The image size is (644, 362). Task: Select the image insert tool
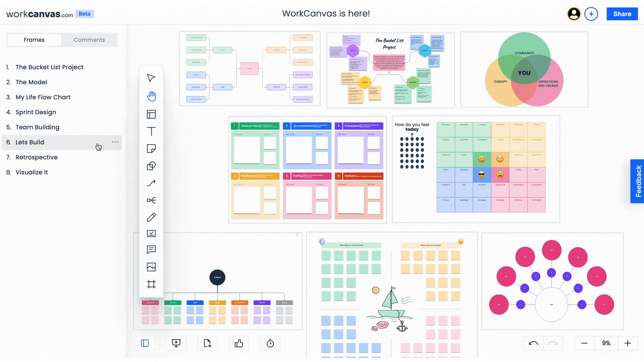[151, 267]
